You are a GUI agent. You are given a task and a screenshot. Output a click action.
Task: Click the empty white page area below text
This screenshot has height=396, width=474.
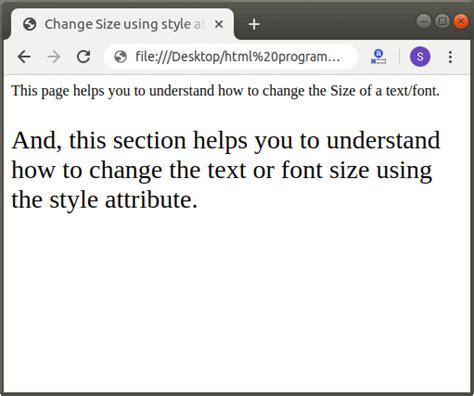[237, 300]
